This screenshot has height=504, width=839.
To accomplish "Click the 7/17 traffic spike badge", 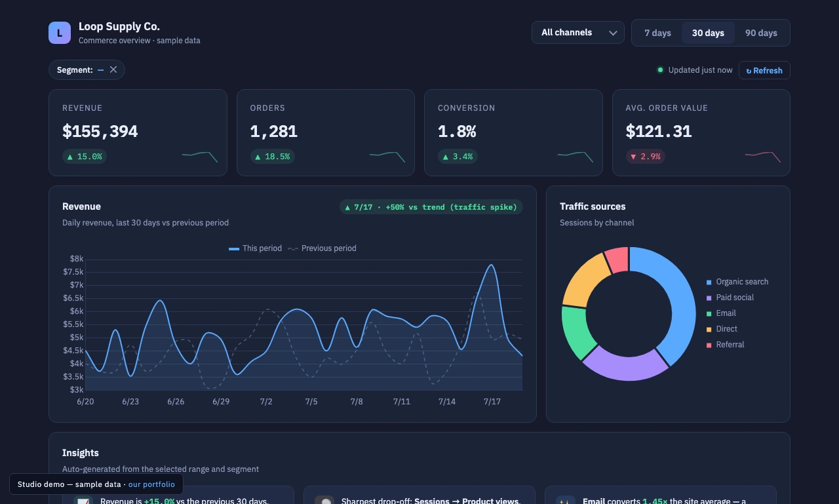I will [x=431, y=207].
